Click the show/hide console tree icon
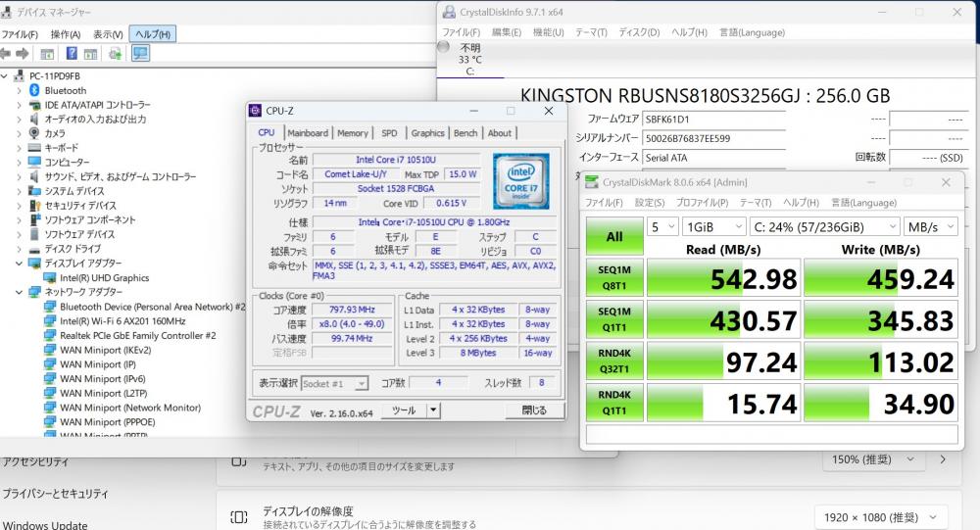 [x=46, y=53]
